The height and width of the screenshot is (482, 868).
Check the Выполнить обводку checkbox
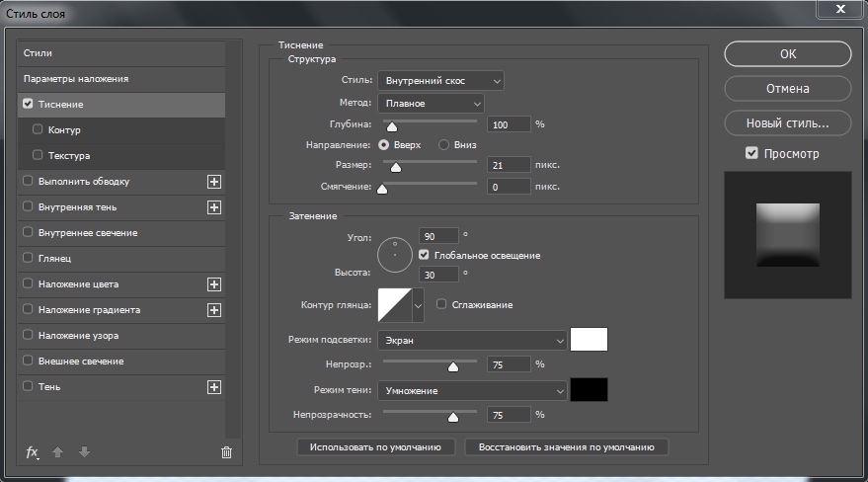point(28,181)
